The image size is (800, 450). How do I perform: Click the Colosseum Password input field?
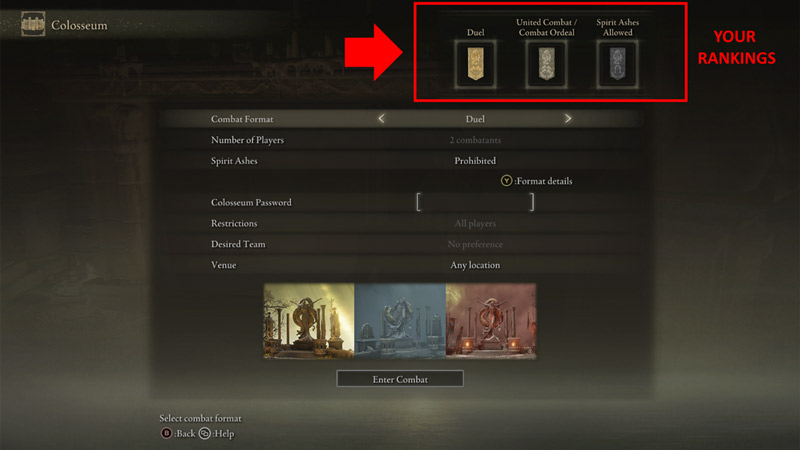[x=475, y=202]
